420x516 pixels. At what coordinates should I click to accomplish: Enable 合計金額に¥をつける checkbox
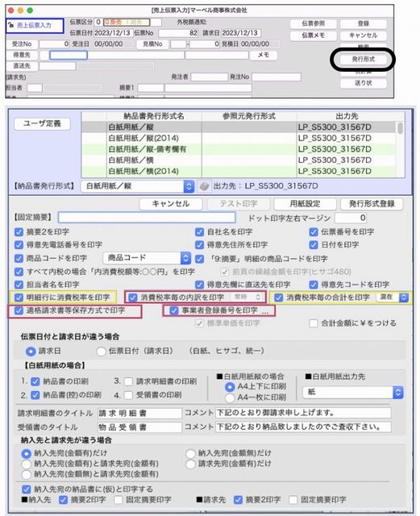pyautogui.click(x=313, y=323)
